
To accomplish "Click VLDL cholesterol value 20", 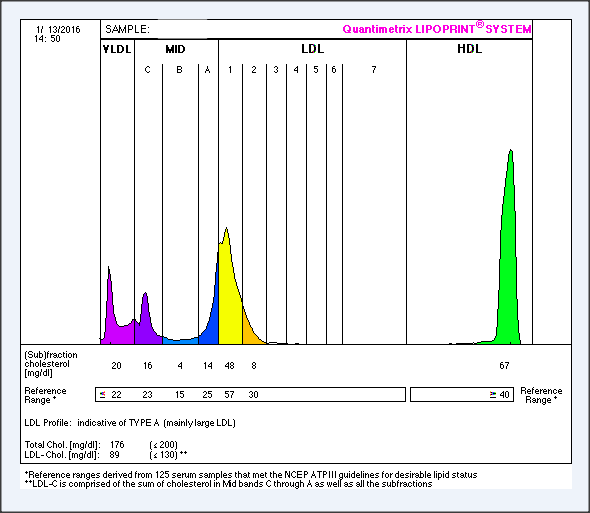I will click(x=116, y=365).
